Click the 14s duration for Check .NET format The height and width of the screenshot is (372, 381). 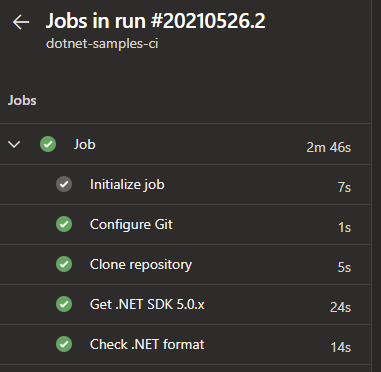(341, 347)
